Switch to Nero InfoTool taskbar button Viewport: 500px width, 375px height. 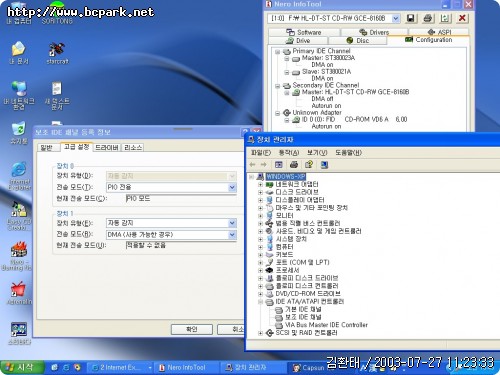tap(188, 367)
